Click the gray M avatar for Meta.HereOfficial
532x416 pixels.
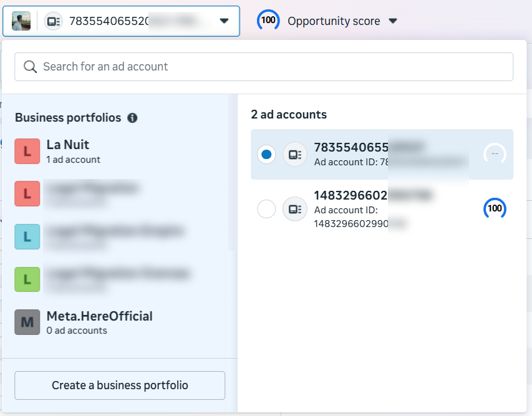point(27,322)
